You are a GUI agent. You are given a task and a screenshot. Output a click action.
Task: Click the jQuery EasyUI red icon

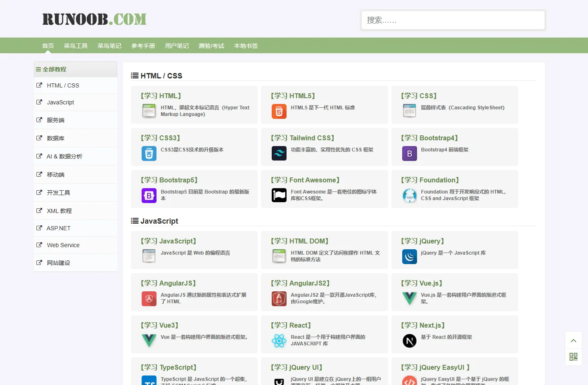tap(409, 380)
